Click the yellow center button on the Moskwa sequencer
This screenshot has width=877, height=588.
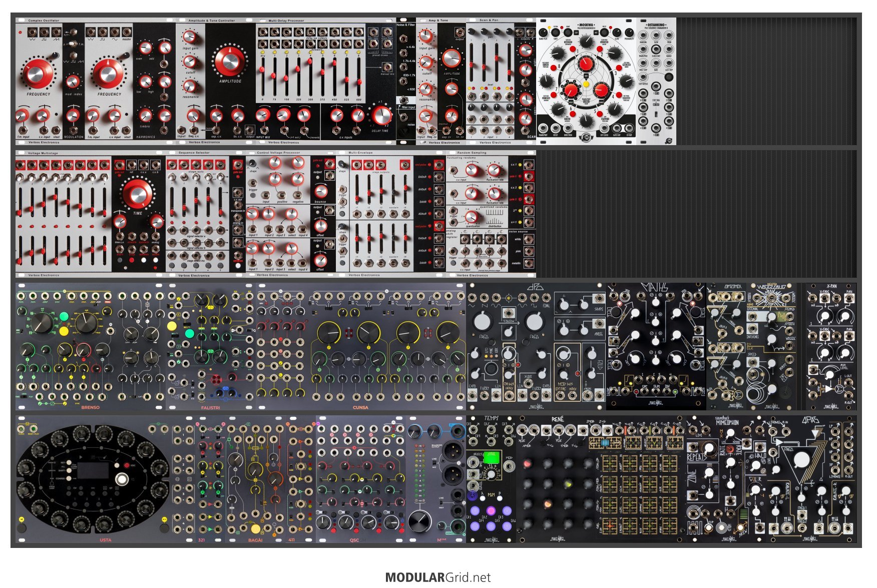click(x=586, y=85)
